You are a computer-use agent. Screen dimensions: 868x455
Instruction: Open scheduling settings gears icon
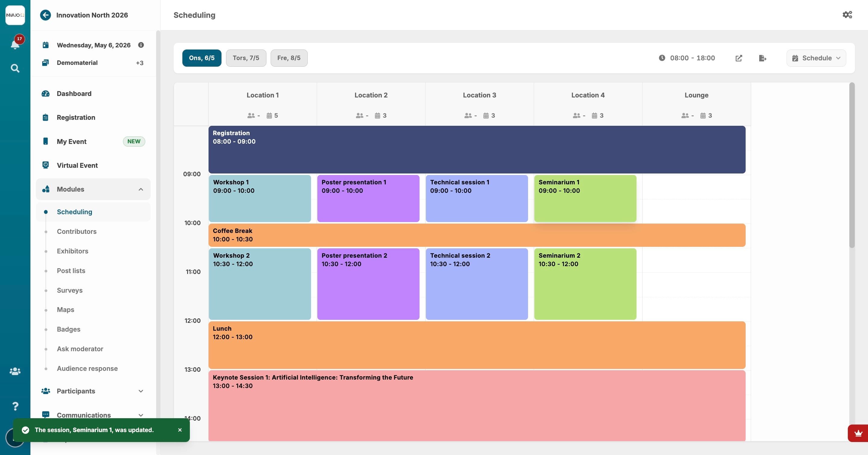pos(847,15)
